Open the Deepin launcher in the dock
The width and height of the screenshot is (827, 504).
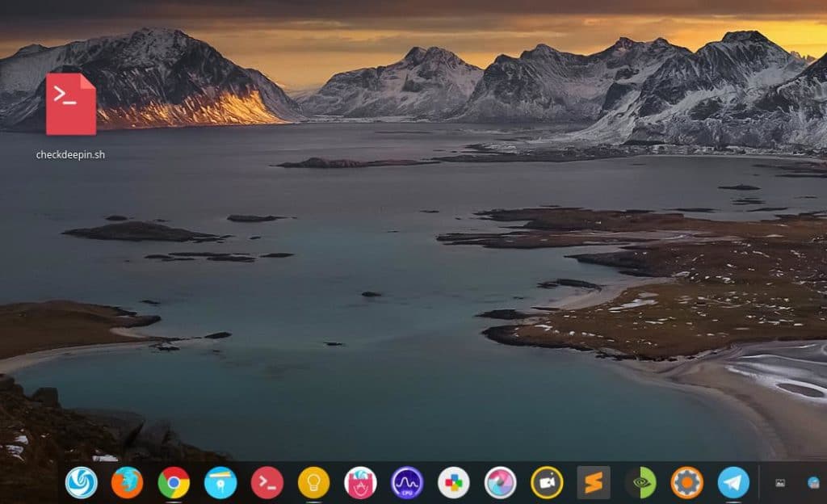82,482
